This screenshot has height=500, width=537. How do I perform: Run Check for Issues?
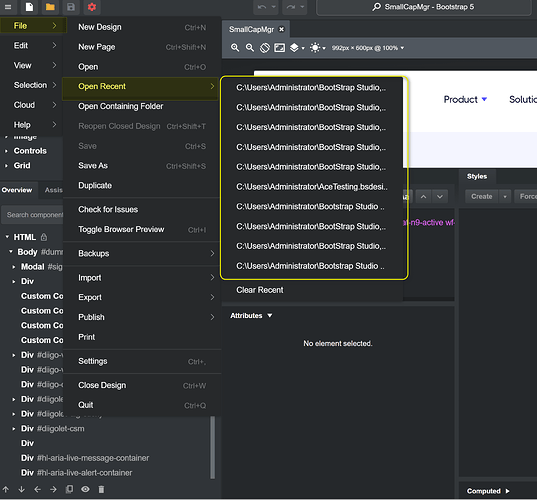click(x=142, y=210)
